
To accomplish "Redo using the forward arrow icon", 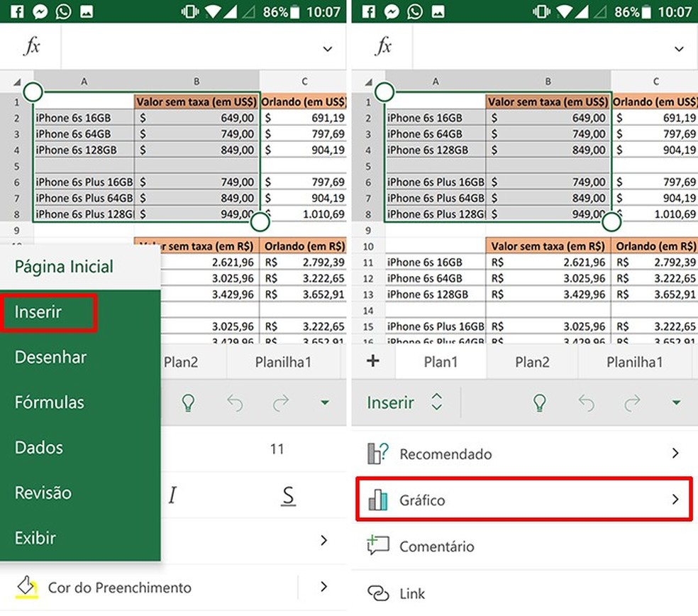I will 631,402.
